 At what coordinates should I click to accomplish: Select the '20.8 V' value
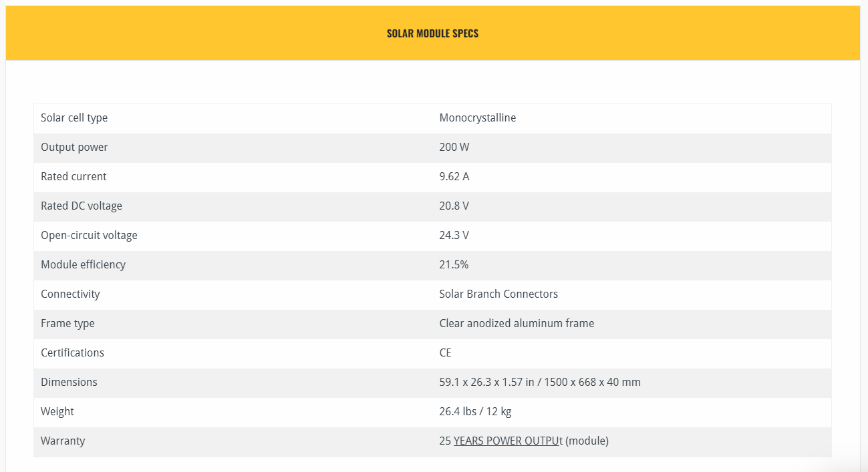[454, 206]
